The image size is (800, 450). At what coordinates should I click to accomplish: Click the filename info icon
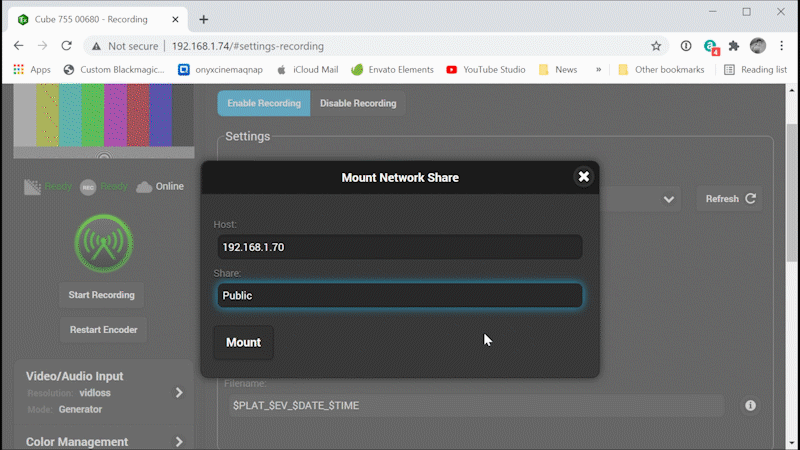(x=750, y=405)
